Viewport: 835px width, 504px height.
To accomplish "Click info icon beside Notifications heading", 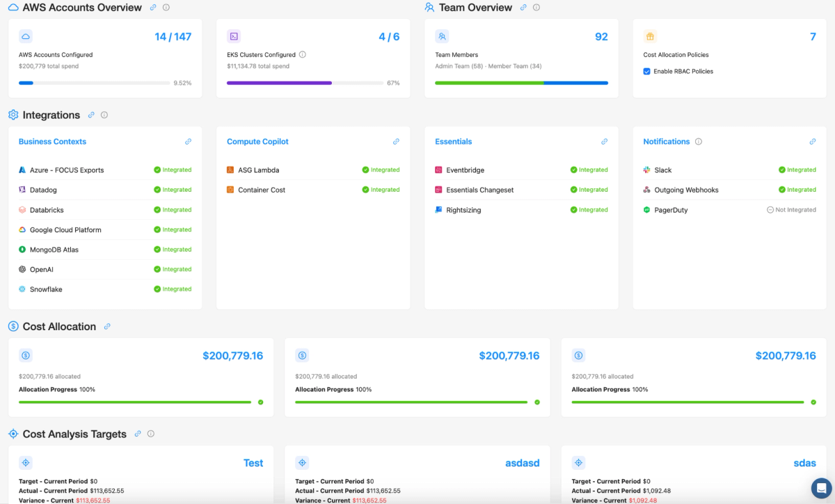I will pyautogui.click(x=699, y=142).
